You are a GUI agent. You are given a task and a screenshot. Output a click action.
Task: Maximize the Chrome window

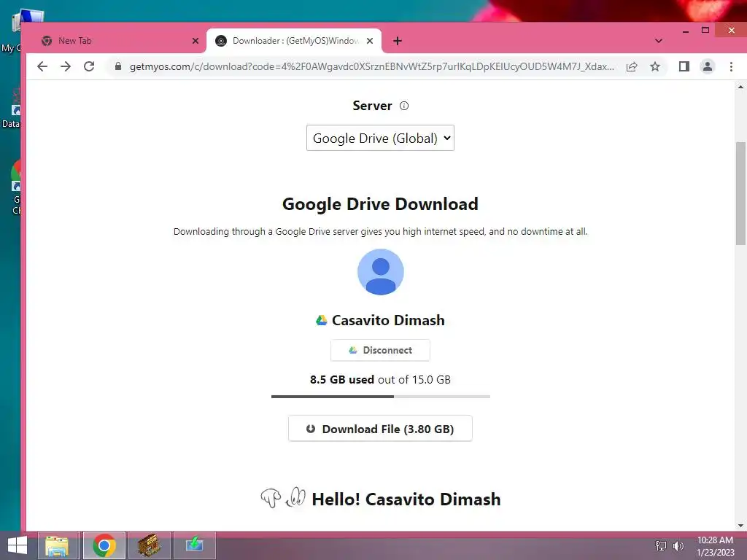705,30
